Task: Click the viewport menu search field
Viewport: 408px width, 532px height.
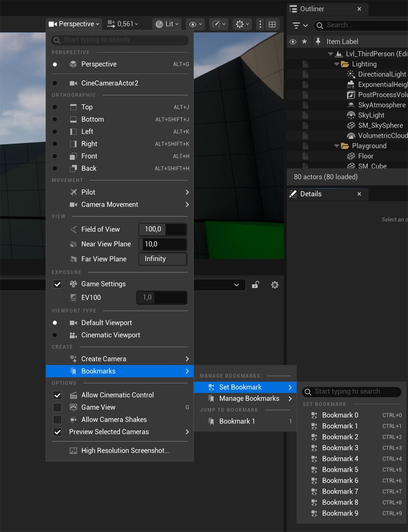Action: pyautogui.click(x=120, y=40)
